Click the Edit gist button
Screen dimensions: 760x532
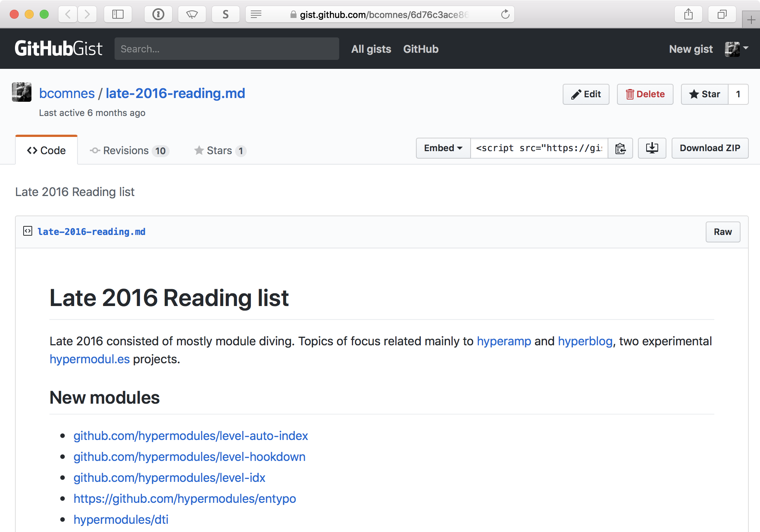pyautogui.click(x=586, y=94)
